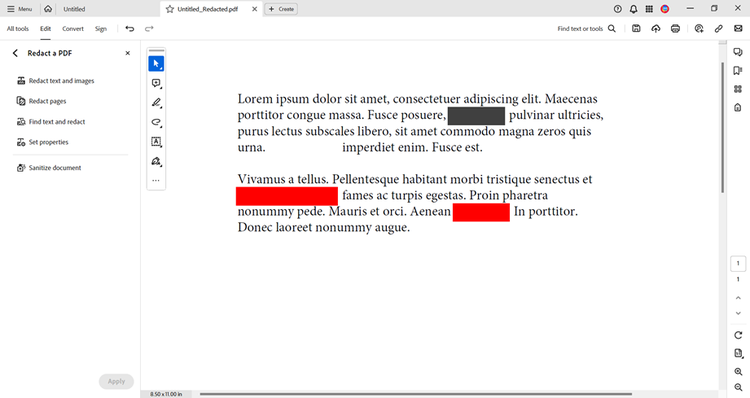This screenshot has width=750, height=398.
Task: Redo the last action
Action: coord(149,29)
